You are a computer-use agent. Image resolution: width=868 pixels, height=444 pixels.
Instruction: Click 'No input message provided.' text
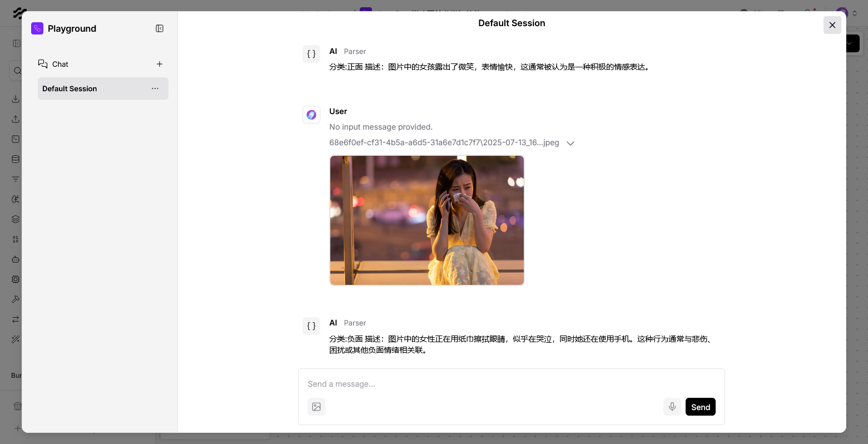tap(381, 127)
